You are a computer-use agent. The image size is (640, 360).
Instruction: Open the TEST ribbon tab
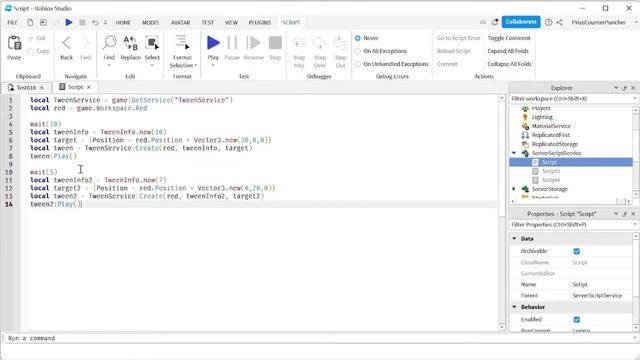pos(207,22)
